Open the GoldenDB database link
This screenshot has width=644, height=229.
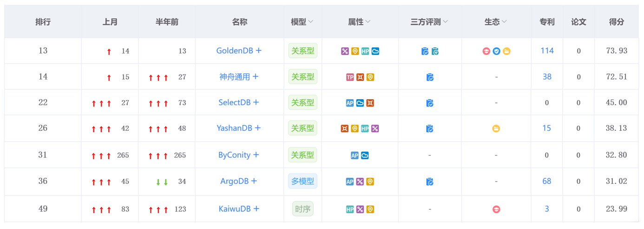click(235, 51)
